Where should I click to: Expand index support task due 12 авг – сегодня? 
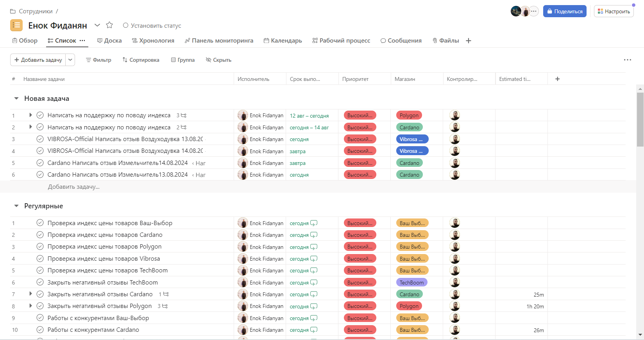pyautogui.click(x=30, y=115)
